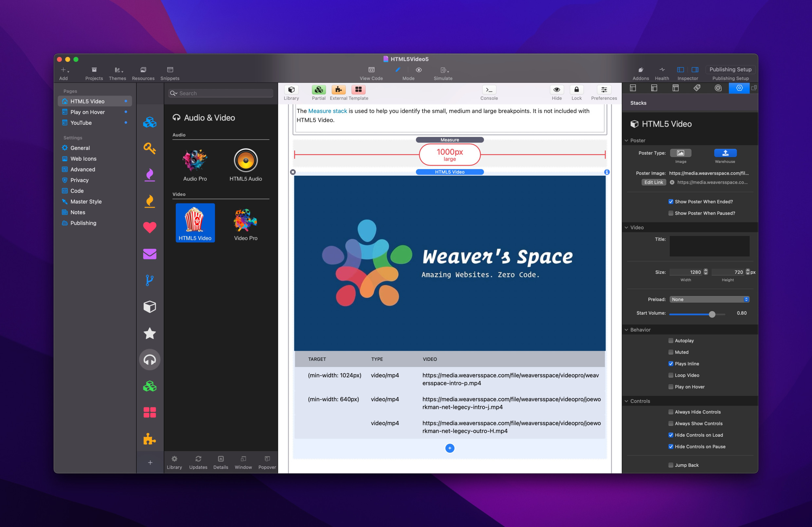812x527 pixels.
Task: Switch to the Updates tab
Action: 198,462
